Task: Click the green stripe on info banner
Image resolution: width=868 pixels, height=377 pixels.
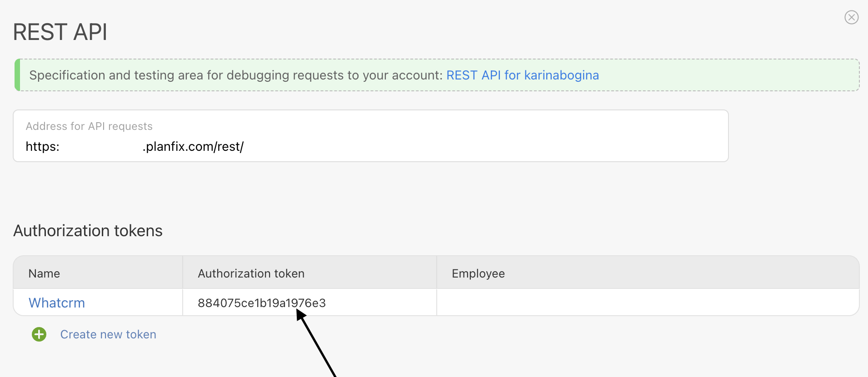Action: (17, 75)
